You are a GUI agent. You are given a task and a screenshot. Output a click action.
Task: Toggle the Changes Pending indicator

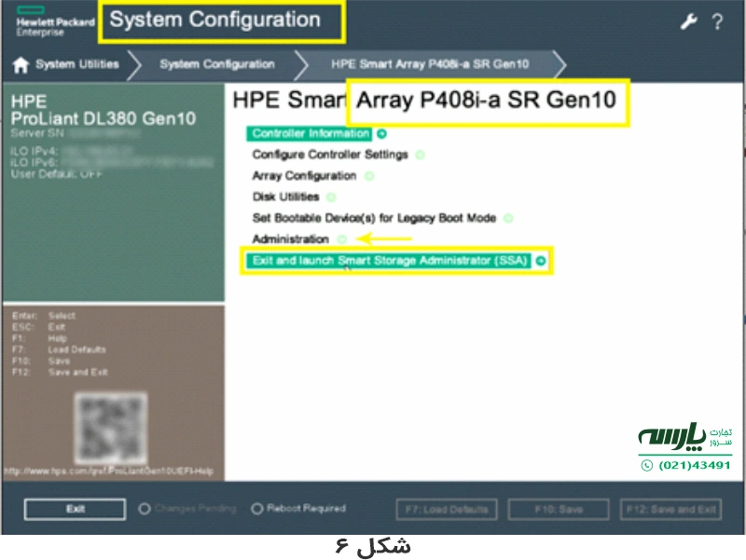pos(145,509)
